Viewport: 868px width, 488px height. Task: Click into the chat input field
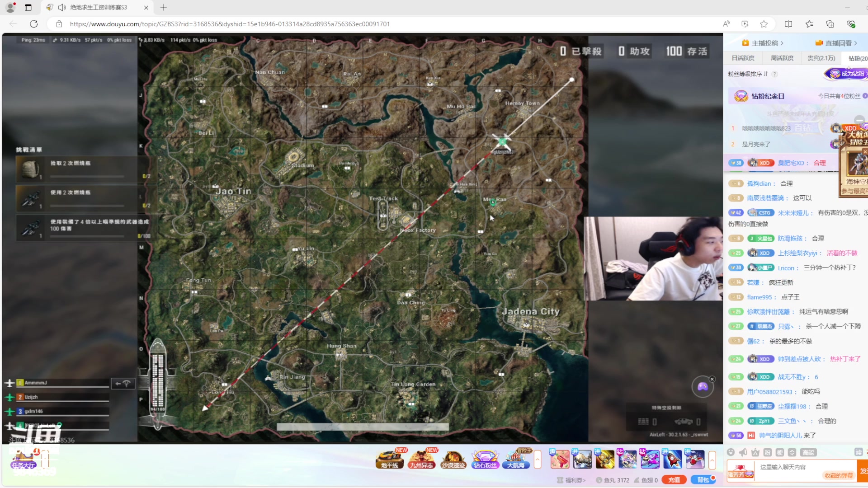coord(806,470)
